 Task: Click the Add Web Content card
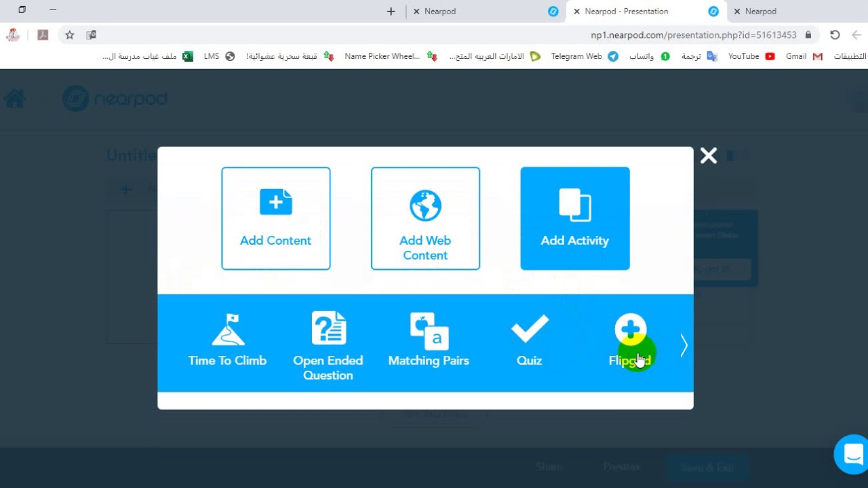[x=425, y=218]
